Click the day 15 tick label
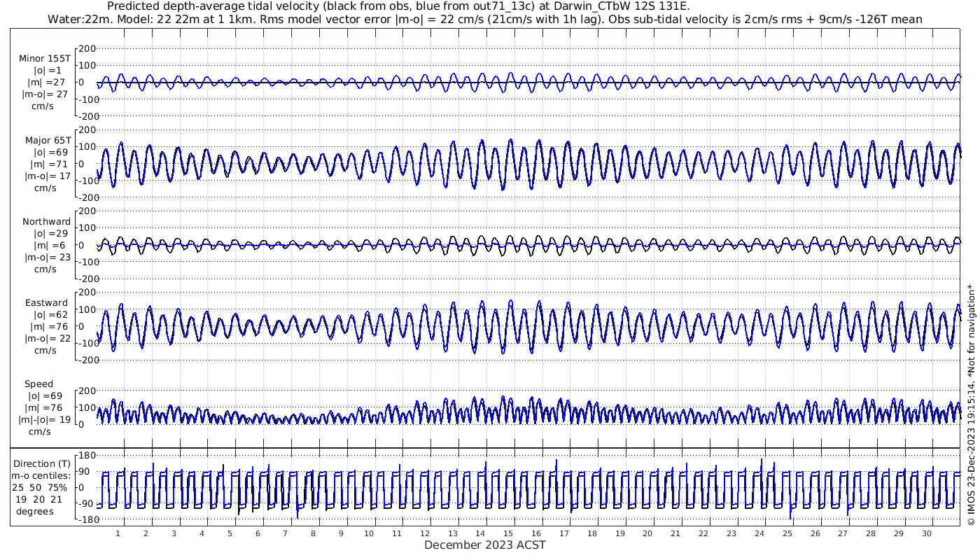 508,533
